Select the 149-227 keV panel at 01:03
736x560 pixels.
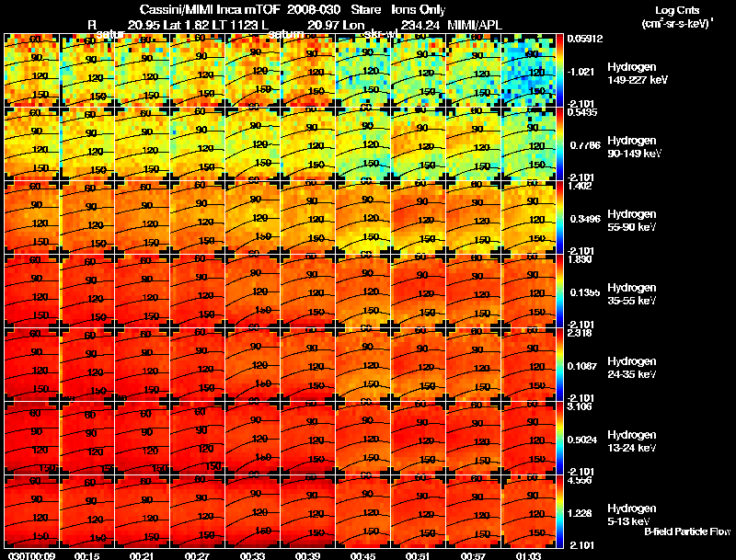pyautogui.click(x=528, y=71)
